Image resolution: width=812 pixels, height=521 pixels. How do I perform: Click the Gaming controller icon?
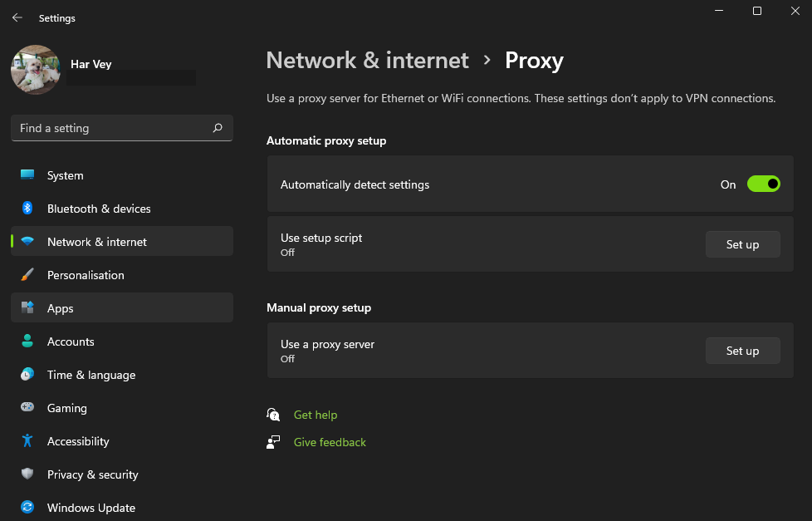pyautogui.click(x=27, y=407)
